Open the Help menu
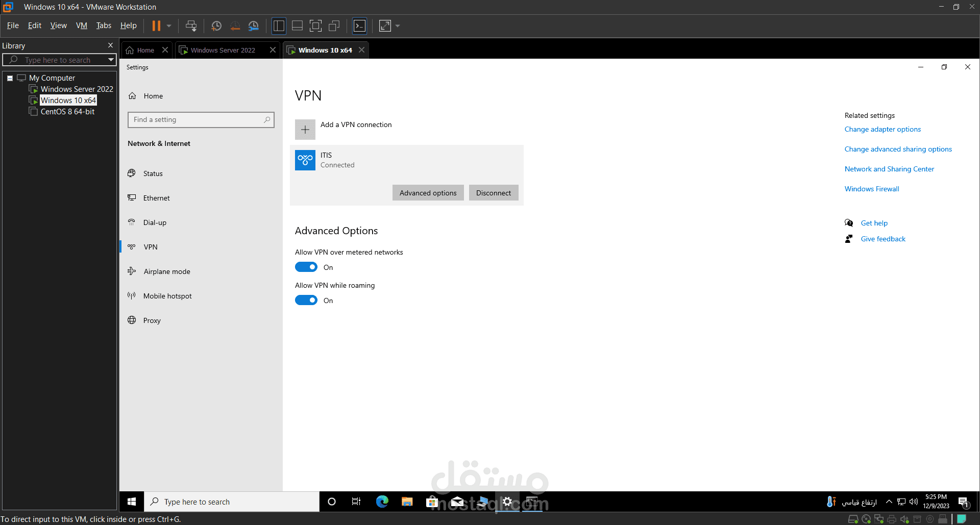The image size is (980, 525). coord(129,26)
